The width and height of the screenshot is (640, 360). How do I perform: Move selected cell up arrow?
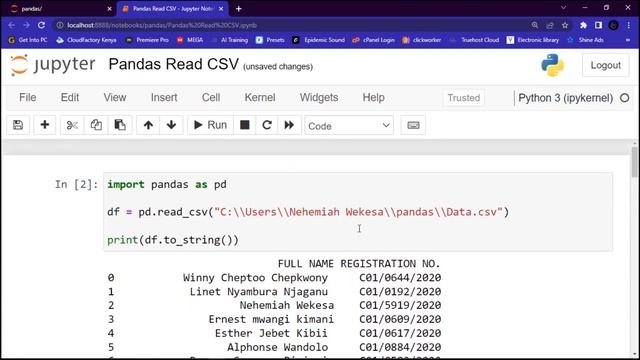148,125
